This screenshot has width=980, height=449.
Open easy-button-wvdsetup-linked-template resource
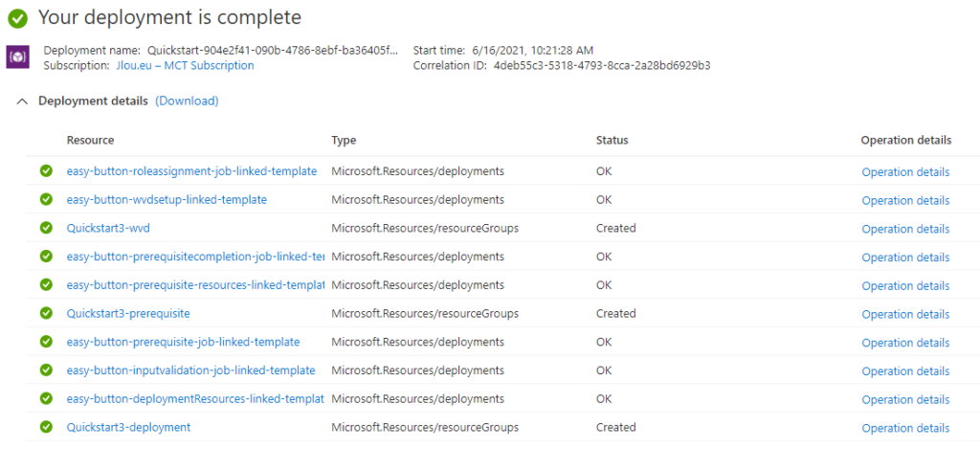pos(167,199)
